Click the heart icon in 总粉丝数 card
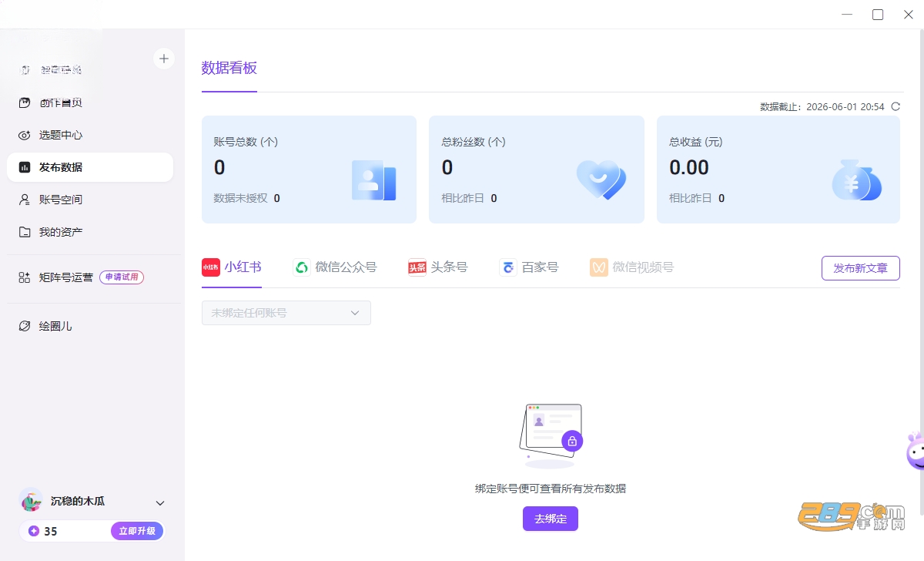 point(601,180)
